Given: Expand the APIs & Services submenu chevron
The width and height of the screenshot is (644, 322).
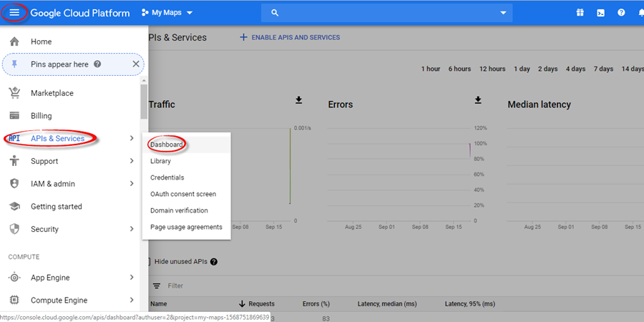Looking at the screenshot, I should [x=132, y=138].
